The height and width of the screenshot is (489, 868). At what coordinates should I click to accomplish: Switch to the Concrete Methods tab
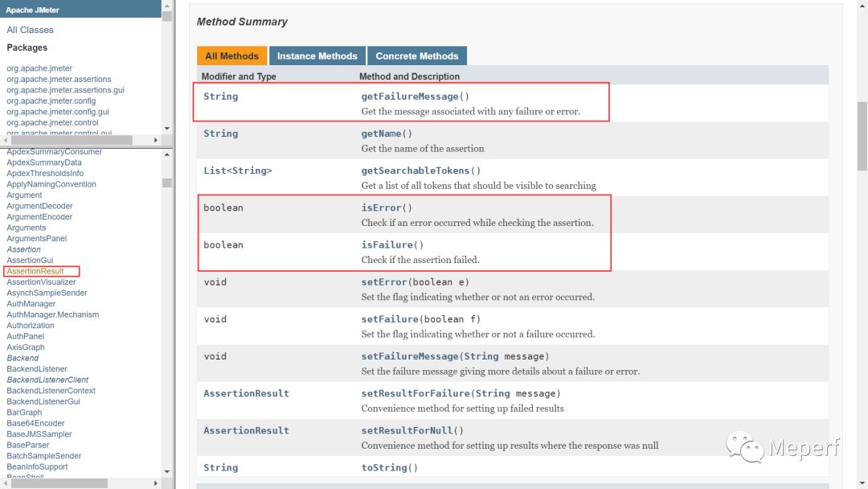[x=416, y=56]
